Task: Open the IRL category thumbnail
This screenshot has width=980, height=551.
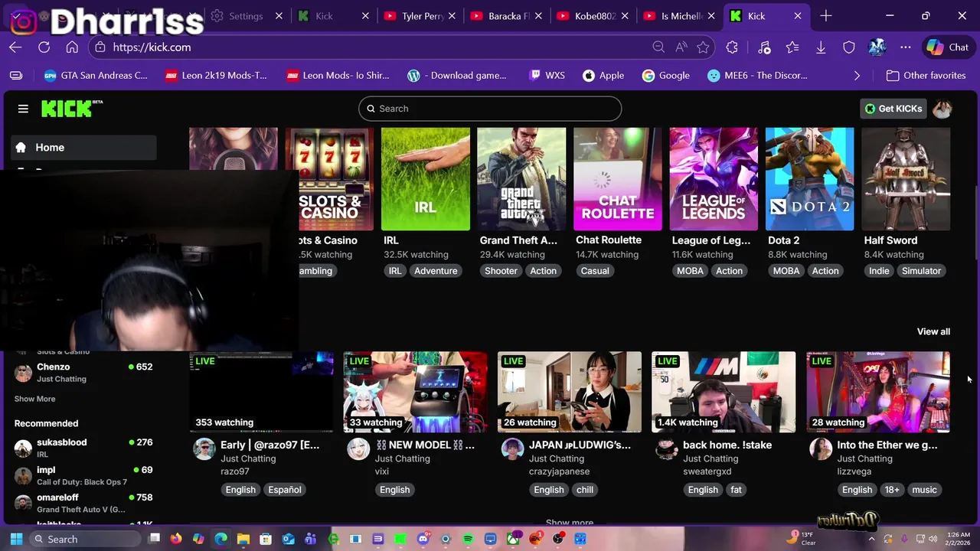Action: (x=426, y=179)
